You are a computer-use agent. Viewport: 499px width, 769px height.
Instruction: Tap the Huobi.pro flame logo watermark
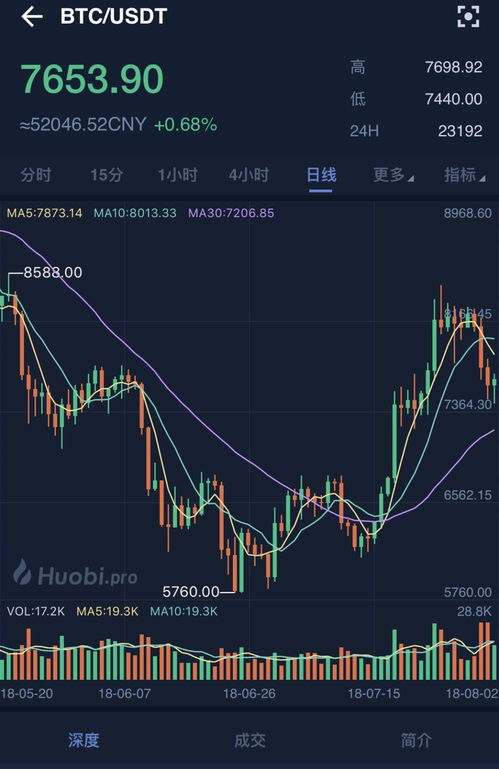pyautogui.click(x=22, y=572)
